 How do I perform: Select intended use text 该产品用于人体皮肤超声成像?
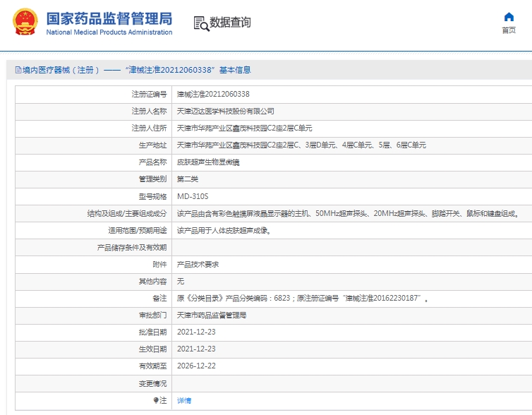coord(224,230)
